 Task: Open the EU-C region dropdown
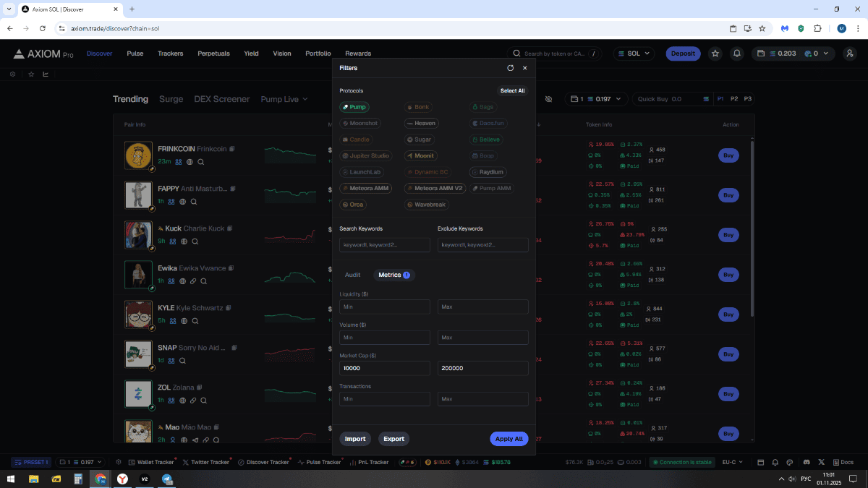pos(732,462)
